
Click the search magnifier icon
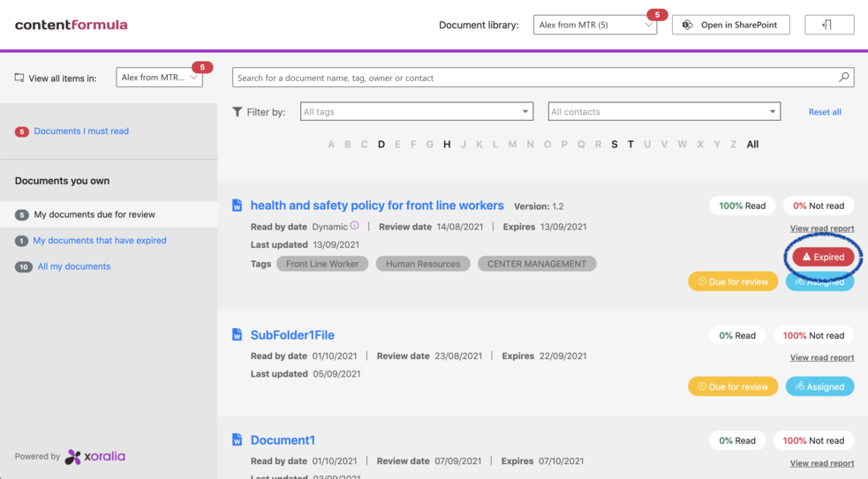(843, 78)
